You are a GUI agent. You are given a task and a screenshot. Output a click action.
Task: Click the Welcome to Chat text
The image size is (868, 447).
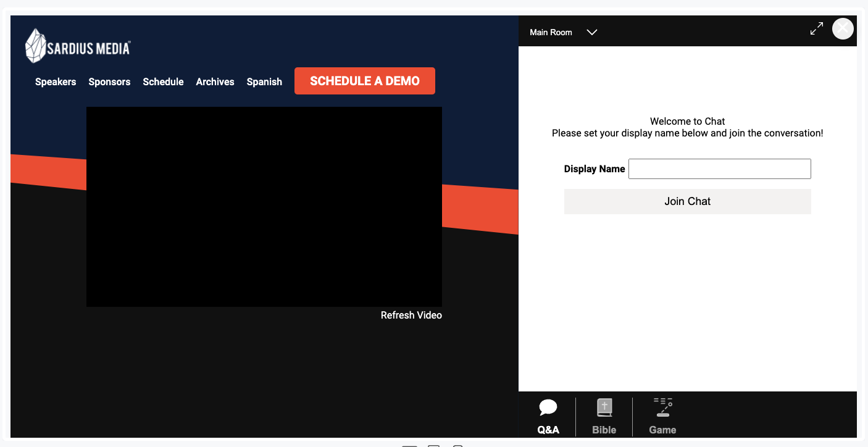(688, 121)
